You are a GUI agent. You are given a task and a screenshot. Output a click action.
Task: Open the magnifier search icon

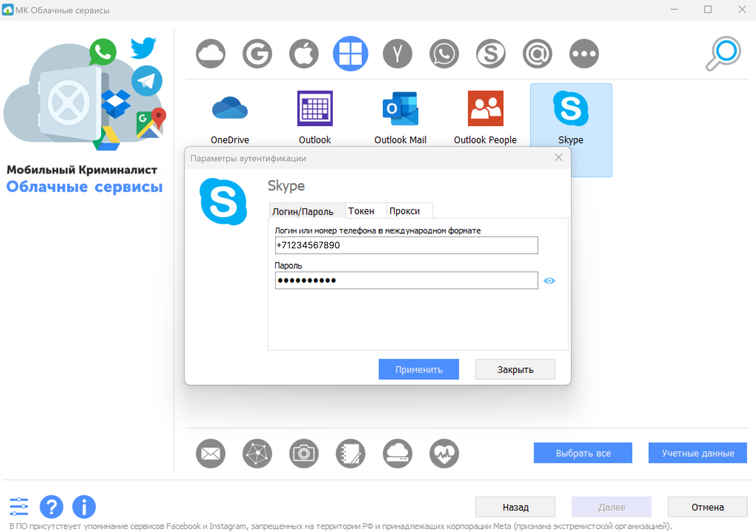tap(723, 53)
